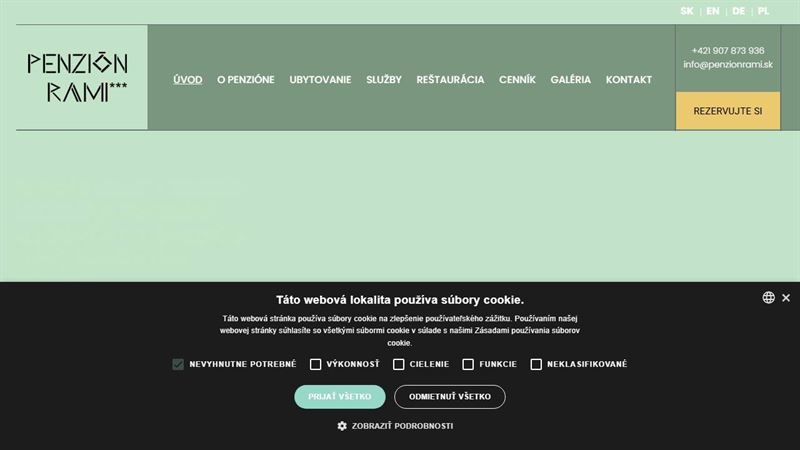
Task: Click the Prijať všetko button
Action: tap(340, 396)
